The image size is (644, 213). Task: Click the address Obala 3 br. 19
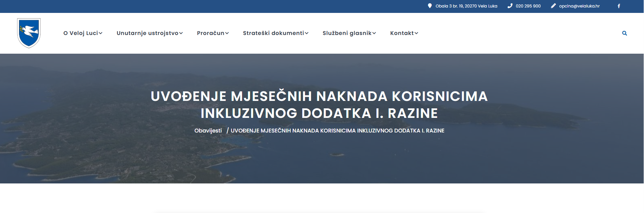point(466,6)
